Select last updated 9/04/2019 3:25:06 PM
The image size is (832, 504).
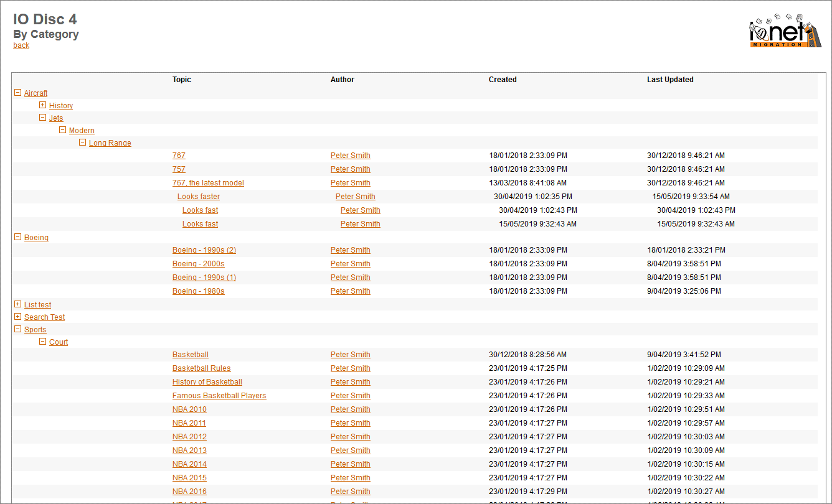point(684,291)
